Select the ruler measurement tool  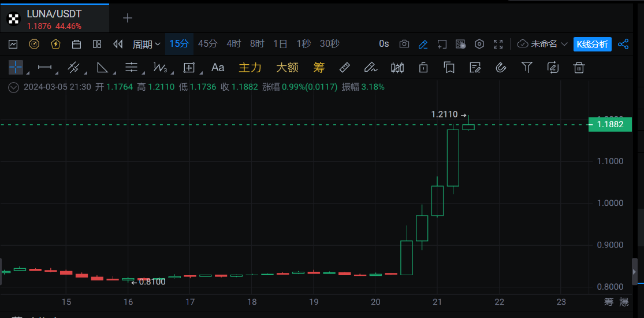344,68
